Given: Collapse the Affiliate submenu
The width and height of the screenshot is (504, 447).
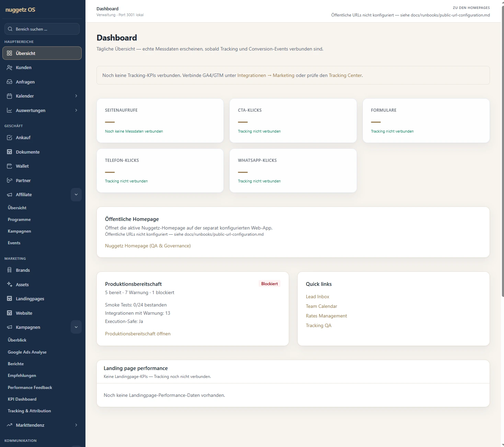Looking at the screenshot, I should 76,194.
